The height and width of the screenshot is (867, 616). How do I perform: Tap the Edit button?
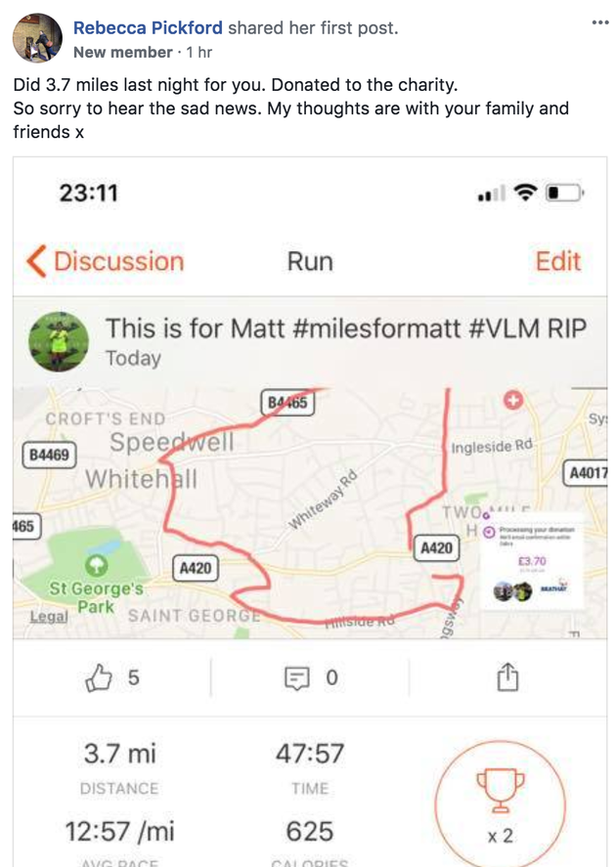557,261
